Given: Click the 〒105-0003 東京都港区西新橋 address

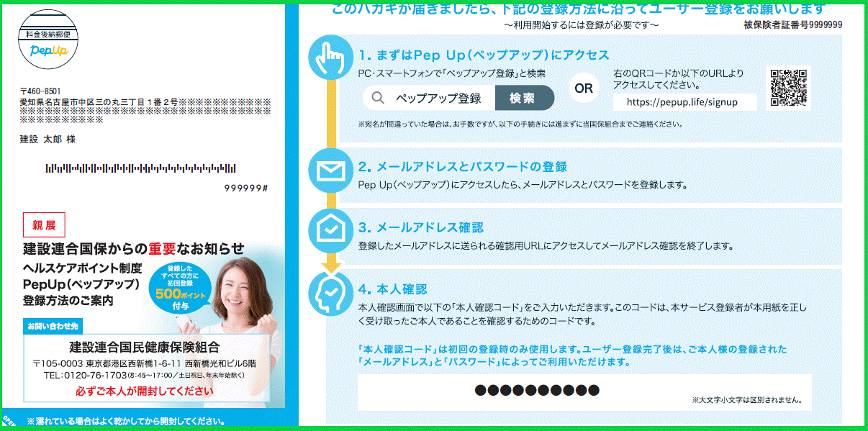Looking at the screenshot, I should click(x=145, y=363).
